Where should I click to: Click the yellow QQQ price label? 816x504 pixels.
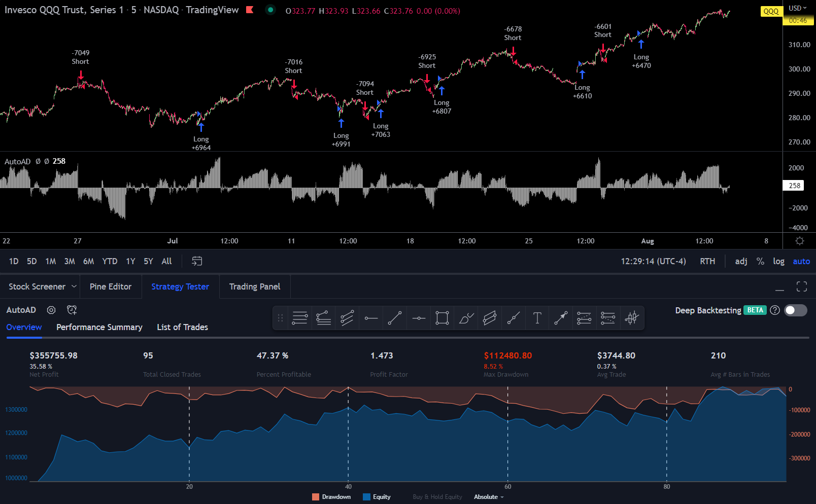771,11
